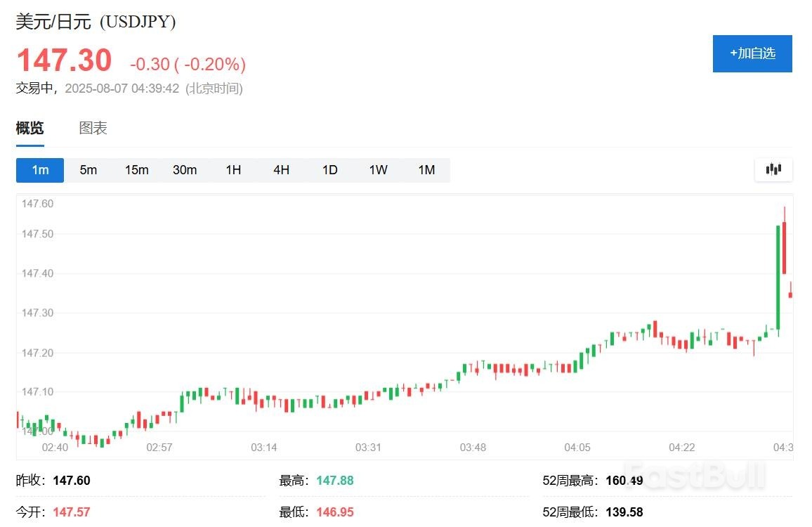Click the candlestick chart type icon

click(x=773, y=169)
